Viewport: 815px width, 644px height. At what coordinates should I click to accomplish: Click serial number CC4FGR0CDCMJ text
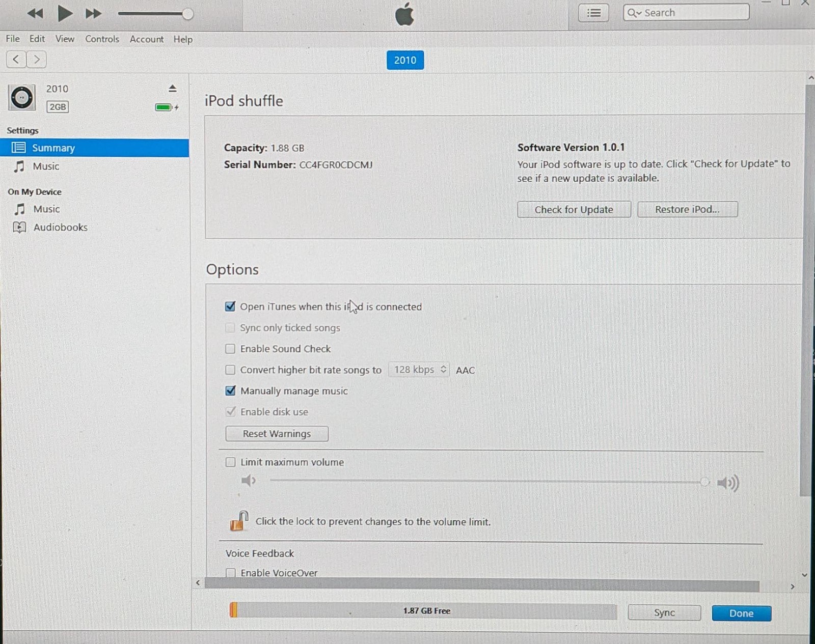click(x=336, y=165)
